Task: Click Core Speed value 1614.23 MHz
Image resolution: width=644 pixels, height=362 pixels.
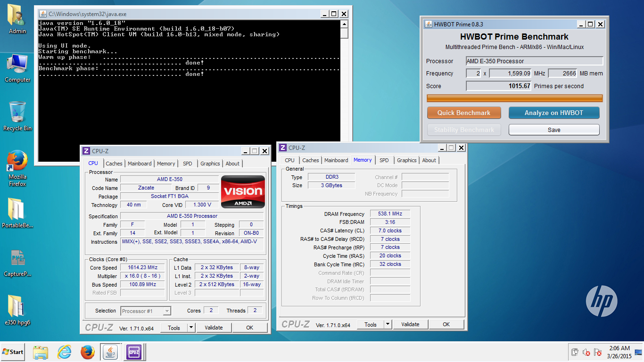Action: click(x=142, y=267)
